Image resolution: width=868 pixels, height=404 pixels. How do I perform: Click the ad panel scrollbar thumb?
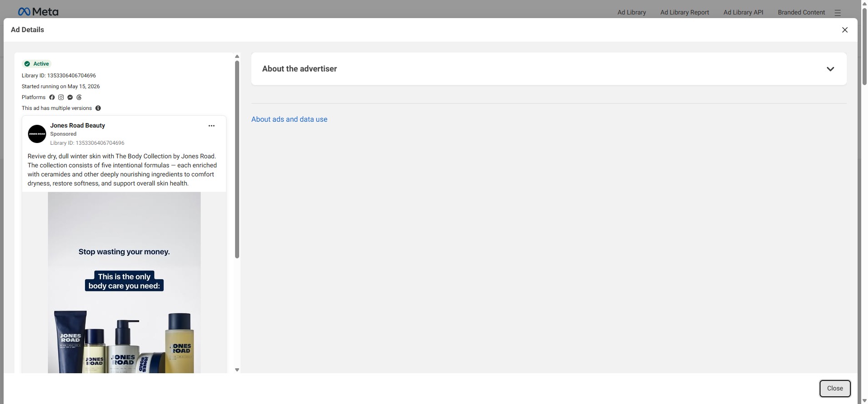(x=237, y=159)
